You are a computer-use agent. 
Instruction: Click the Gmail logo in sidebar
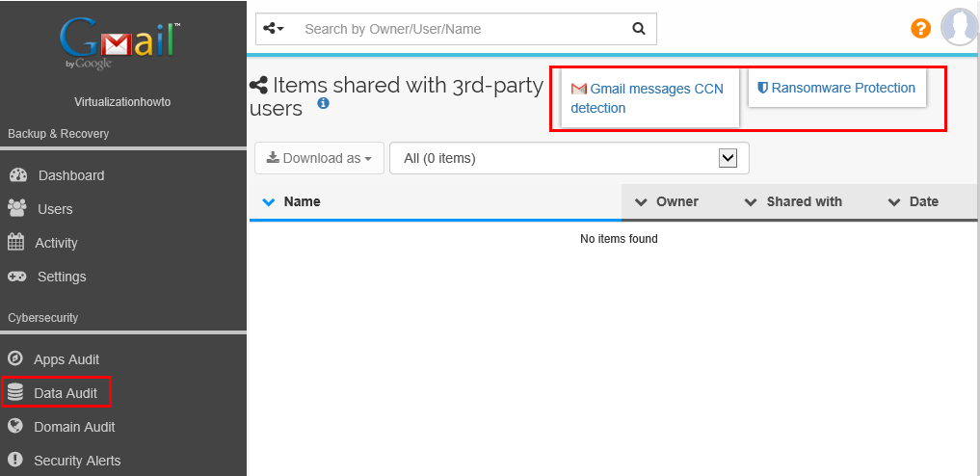[120, 43]
